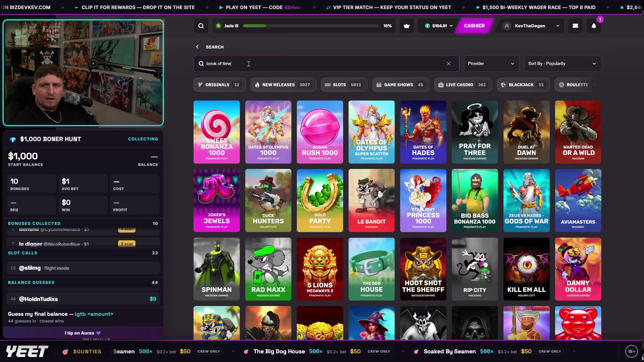Focus the 'book of time' search field
This screenshot has height=362, width=644.
point(326,64)
